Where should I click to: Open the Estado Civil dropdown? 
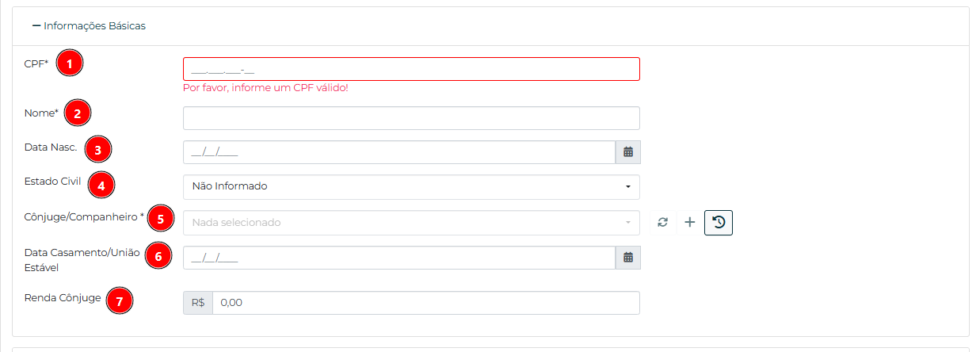[x=410, y=187]
